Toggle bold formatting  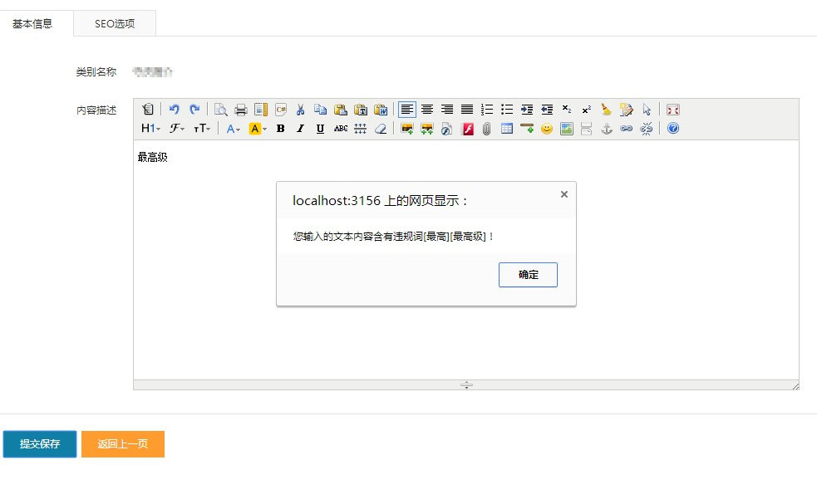point(280,129)
